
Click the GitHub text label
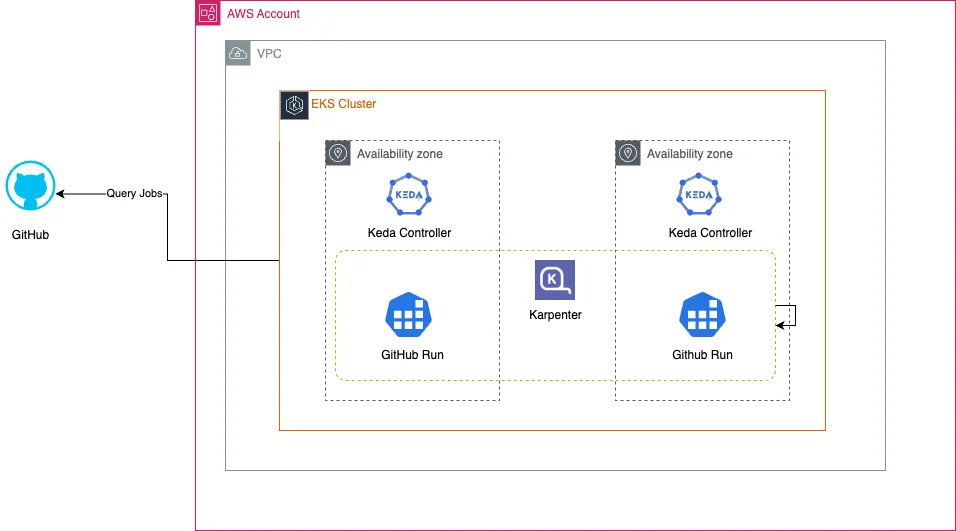coord(30,235)
